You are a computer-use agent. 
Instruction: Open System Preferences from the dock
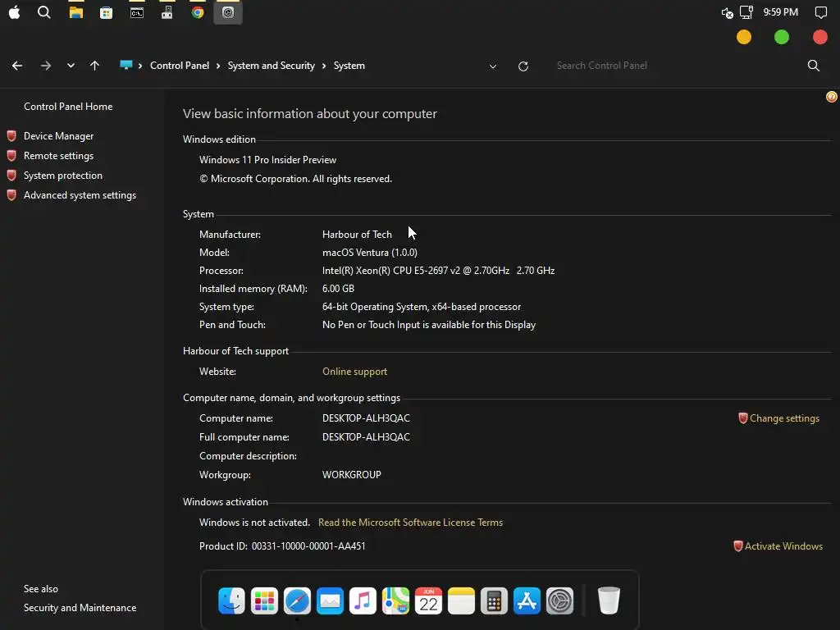(559, 600)
